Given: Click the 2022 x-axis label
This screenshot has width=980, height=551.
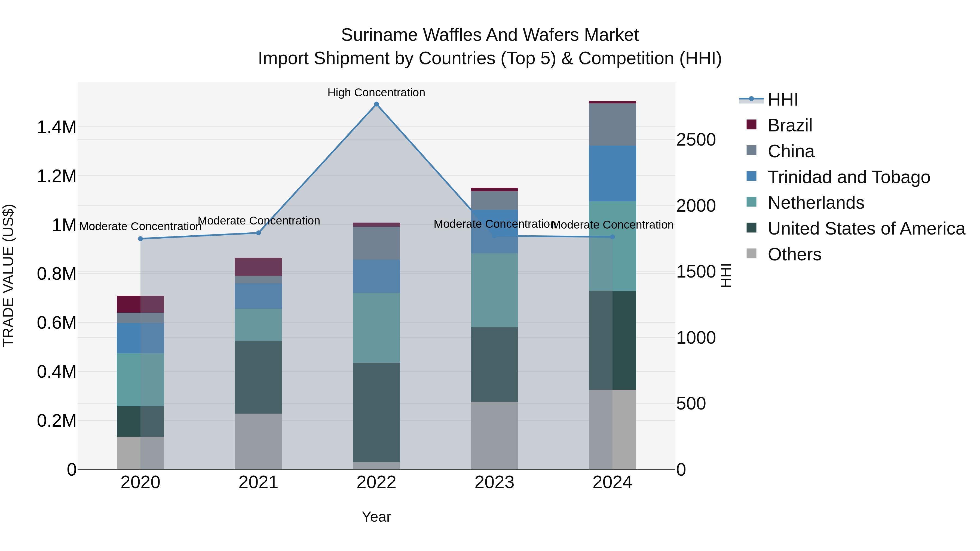Looking at the screenshot, I should click(376, 482).
